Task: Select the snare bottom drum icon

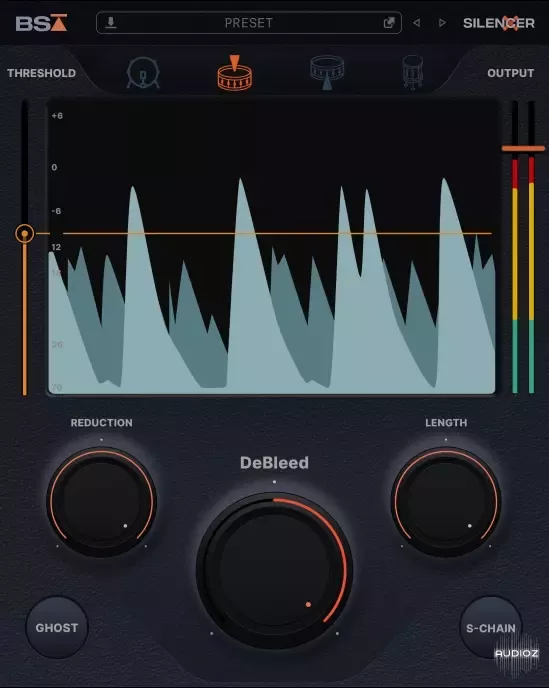Action: coord(327,72)
